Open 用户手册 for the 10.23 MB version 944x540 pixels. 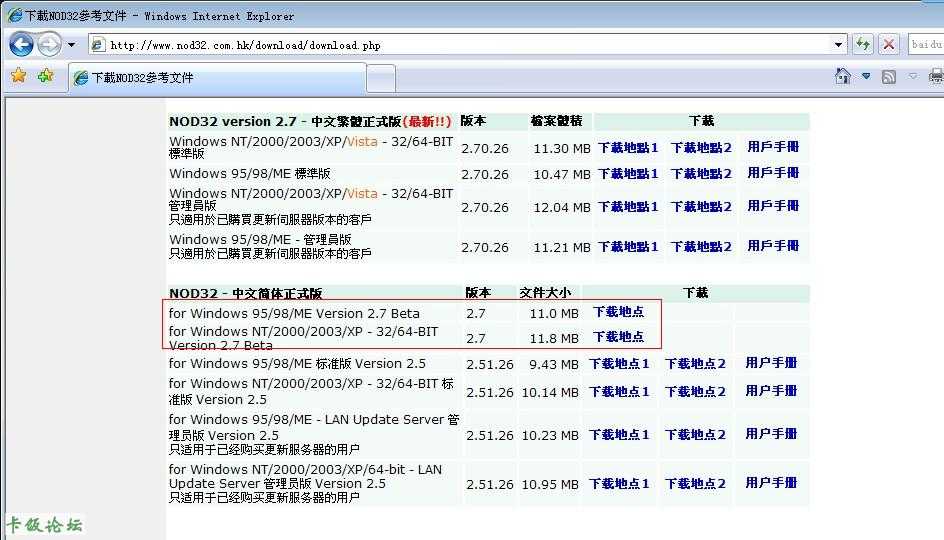(x=771, y=434)
